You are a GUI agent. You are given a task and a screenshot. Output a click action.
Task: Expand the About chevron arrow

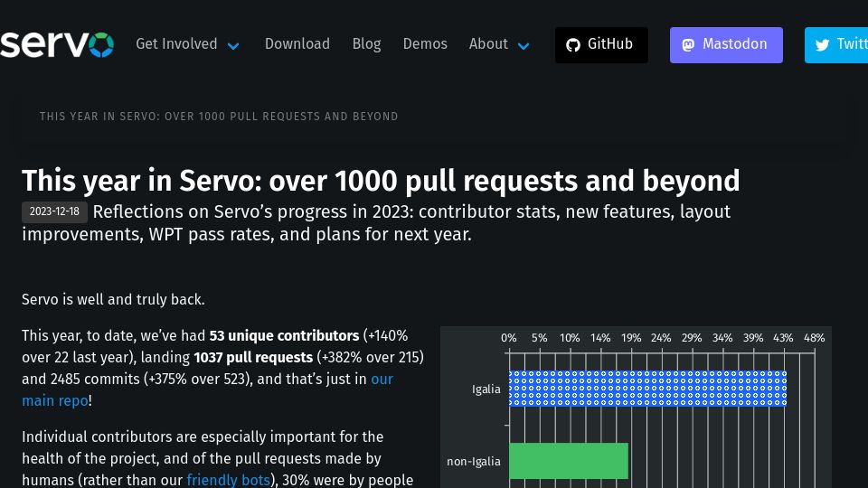(524, 46)
